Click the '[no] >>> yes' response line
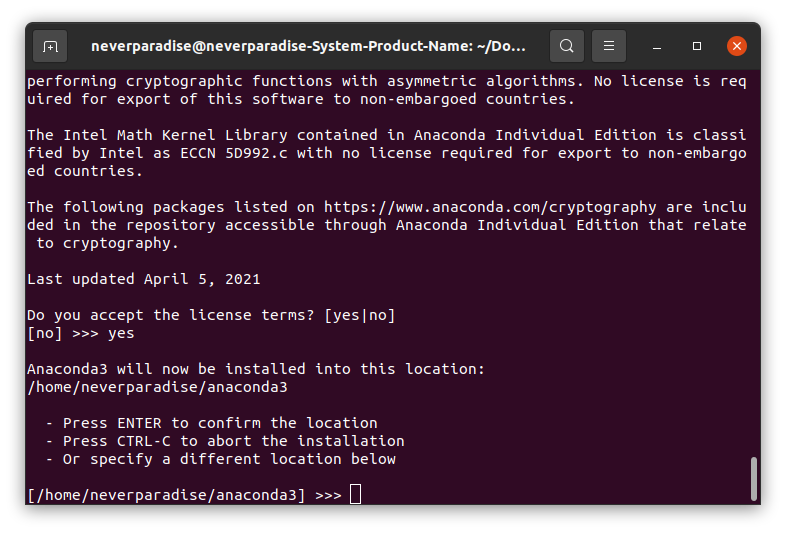The height and width of the screenshot is (533, 786). click(x=81, y=333)
